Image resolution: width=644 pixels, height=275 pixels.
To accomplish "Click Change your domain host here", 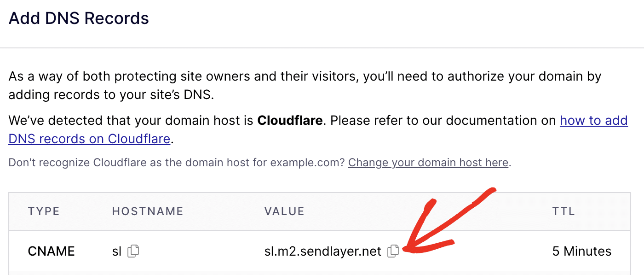I will pos(427,163).
